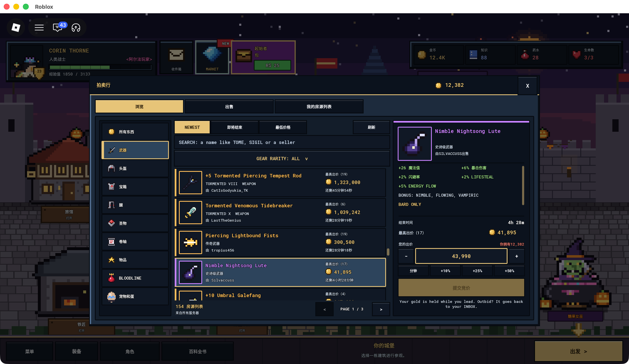Go to previous listings page
The width and height of the screenshot is (629, 364).
click(324, 309)
